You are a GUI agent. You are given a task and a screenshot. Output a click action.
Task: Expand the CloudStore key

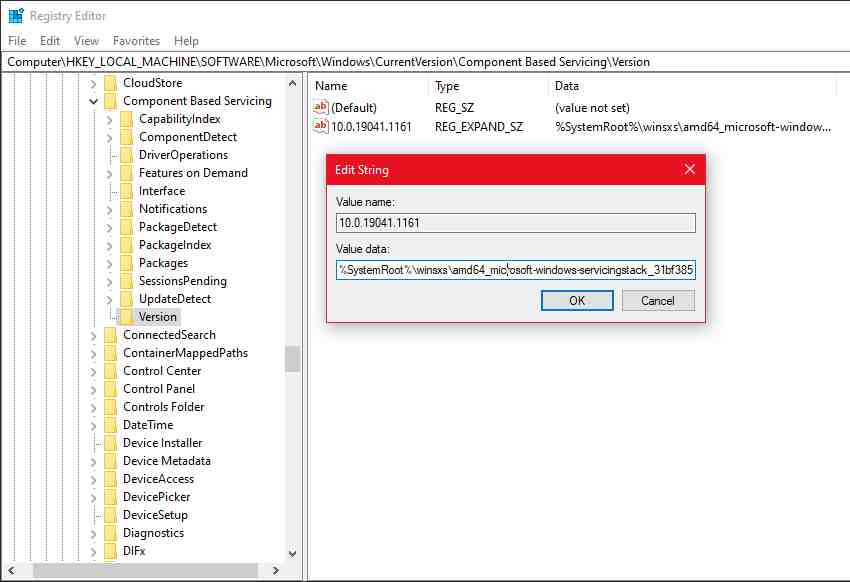pyautogui.click(x=93, y=83)
